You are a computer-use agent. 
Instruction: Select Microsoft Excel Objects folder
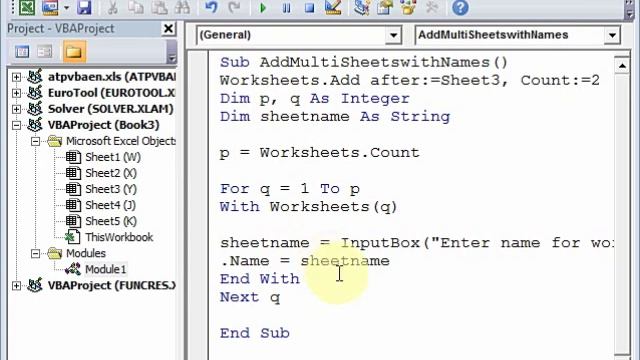pyautogui.click(x=121, y=141)
